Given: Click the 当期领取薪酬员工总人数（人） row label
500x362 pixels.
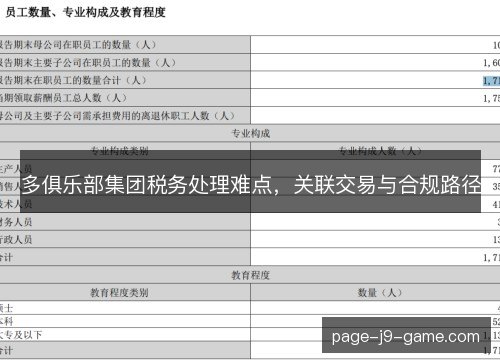Looking at the screenshot, I should pos(63,98).
